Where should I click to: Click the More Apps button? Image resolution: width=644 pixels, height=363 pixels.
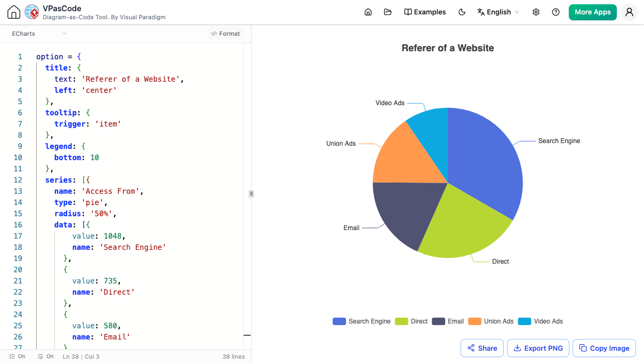[593, 12]
